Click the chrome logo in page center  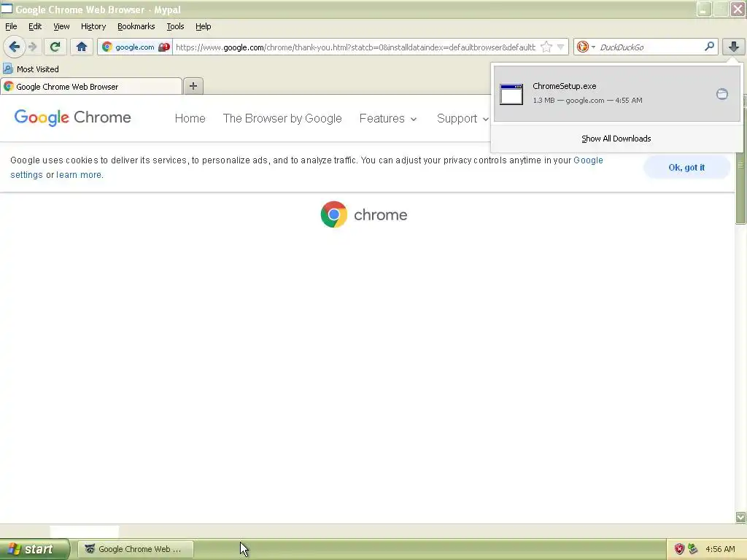(x=364, y=214)
